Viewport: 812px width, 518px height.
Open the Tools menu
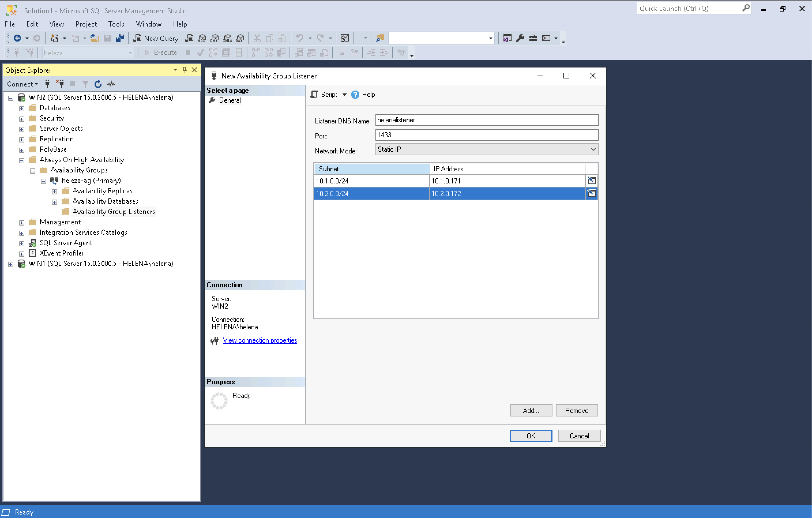(x=116, y=24)
